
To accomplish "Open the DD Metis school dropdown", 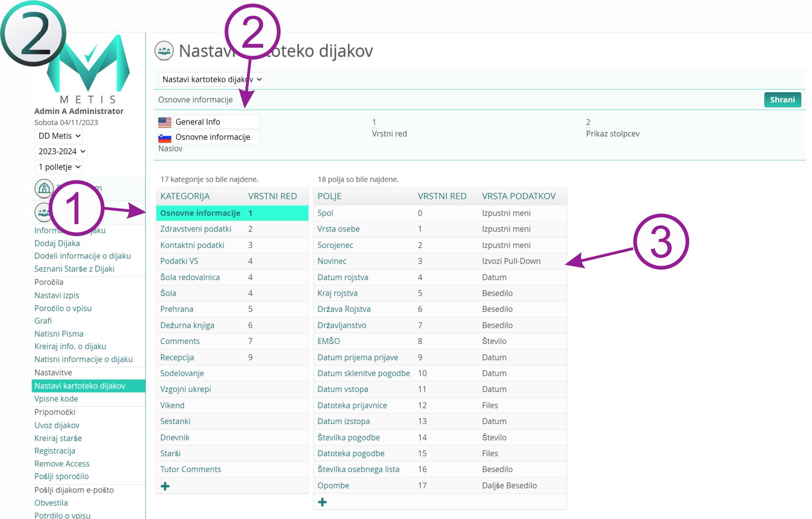I will (x=59, y=136).
